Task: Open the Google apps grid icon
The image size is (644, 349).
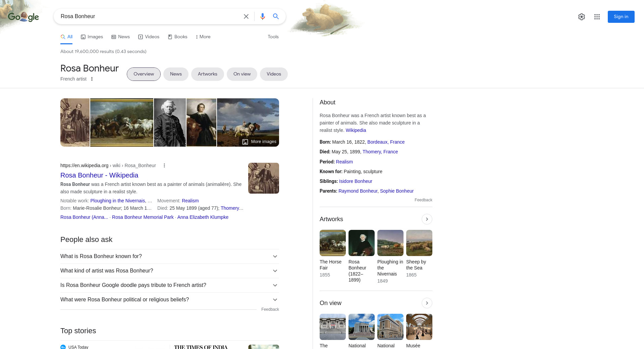Action: 597,17
